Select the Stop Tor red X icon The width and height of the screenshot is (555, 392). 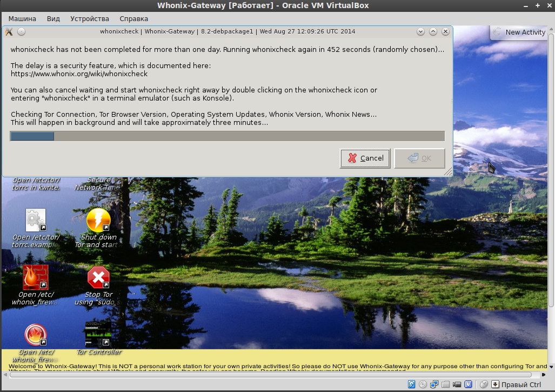98,277
